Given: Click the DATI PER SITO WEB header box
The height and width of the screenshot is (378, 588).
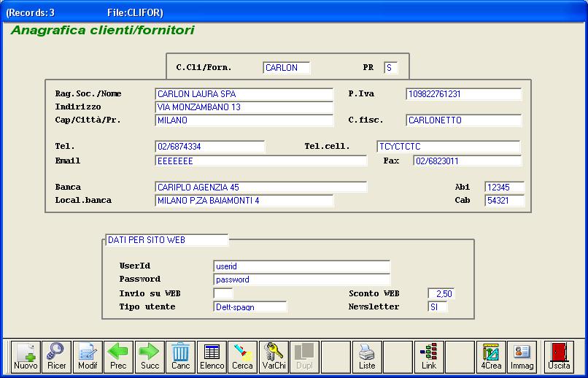Looking at the screenshot, I should coord(167,240).
